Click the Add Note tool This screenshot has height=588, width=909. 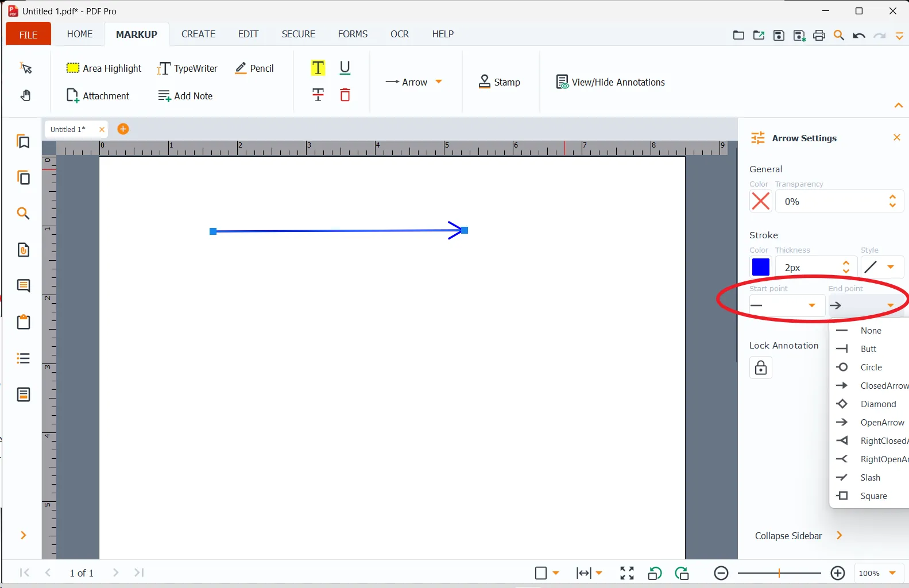(185, 96)
